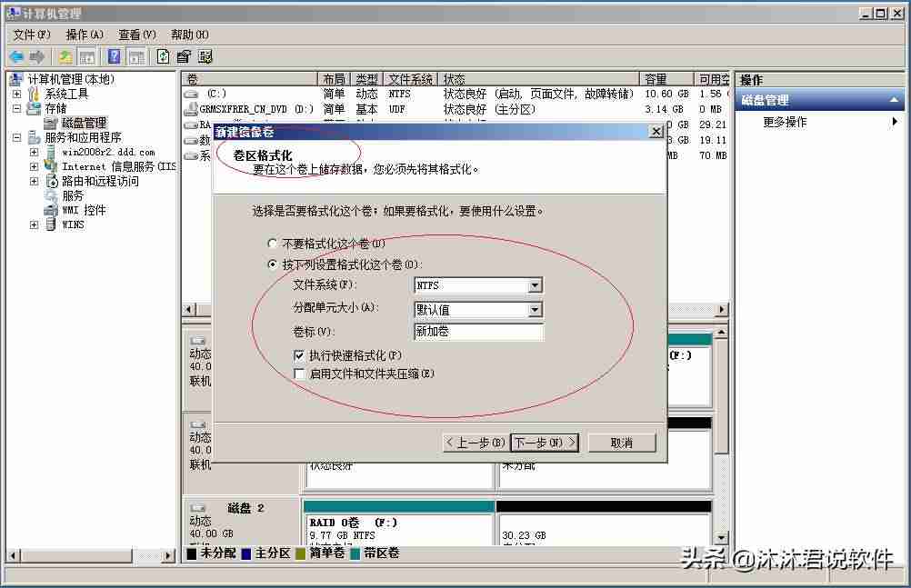Click the 磁盘管理 disk icon in tree

pyautogui.click(x=52, y=123)
